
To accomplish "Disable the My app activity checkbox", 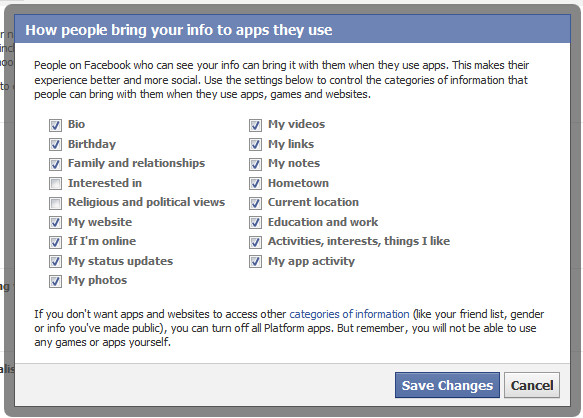I will tap(255, 262).
